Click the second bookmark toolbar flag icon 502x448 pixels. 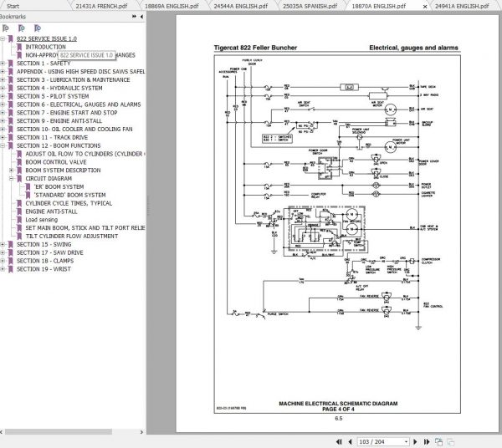click(22, 28)
